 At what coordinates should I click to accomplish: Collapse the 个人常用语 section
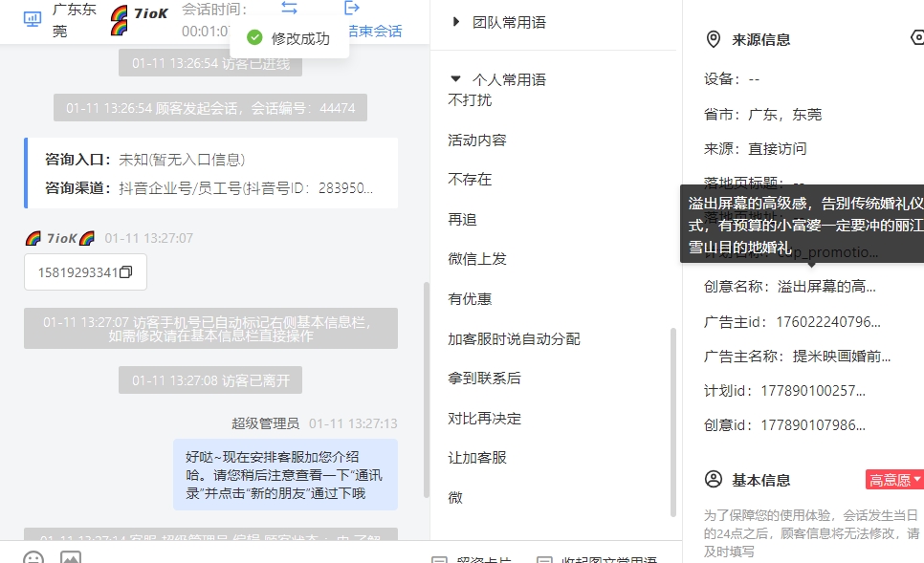point(455,79)
